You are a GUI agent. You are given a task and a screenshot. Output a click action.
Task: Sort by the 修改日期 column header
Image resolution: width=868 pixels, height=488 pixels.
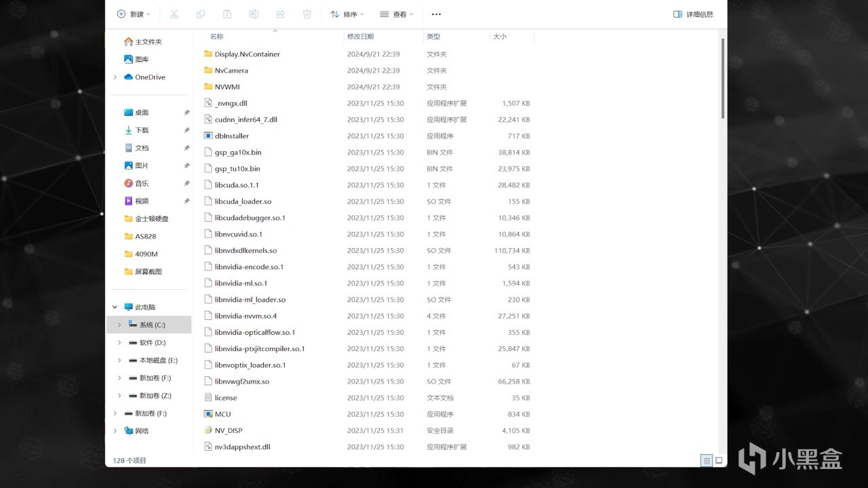361,37
